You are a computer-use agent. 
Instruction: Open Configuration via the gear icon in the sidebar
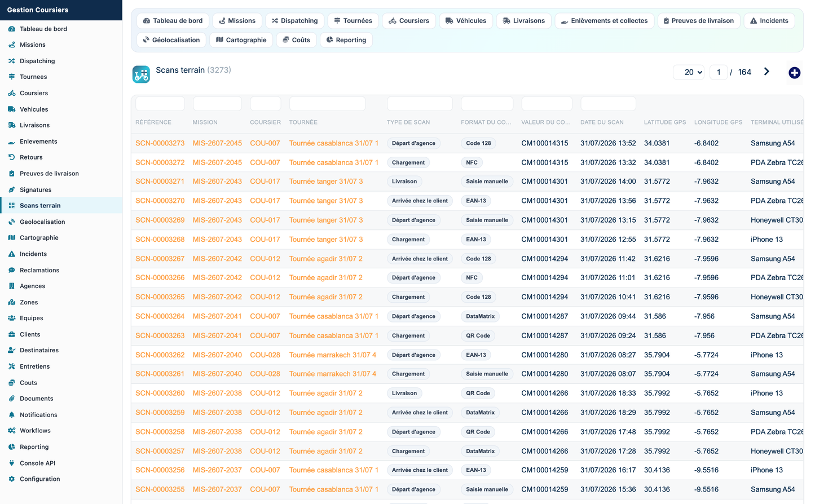(11, 479)
